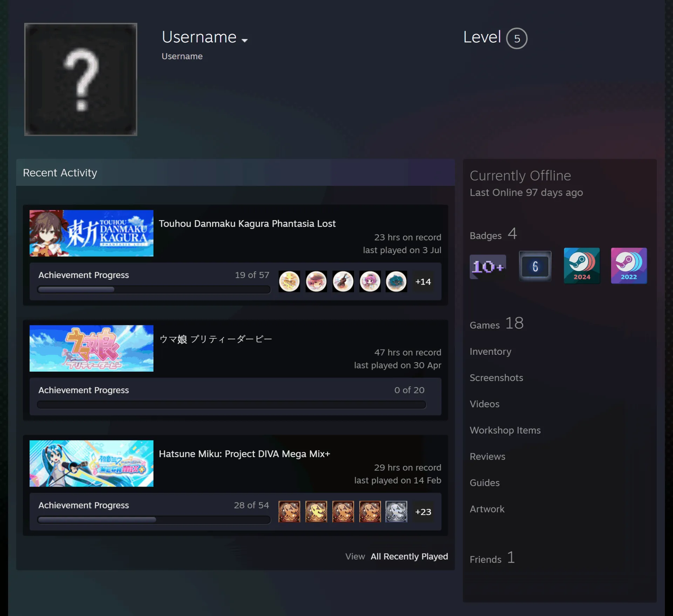Click Touhou achievement icon showing a violin
673x616 pixels.
[343, 281]
